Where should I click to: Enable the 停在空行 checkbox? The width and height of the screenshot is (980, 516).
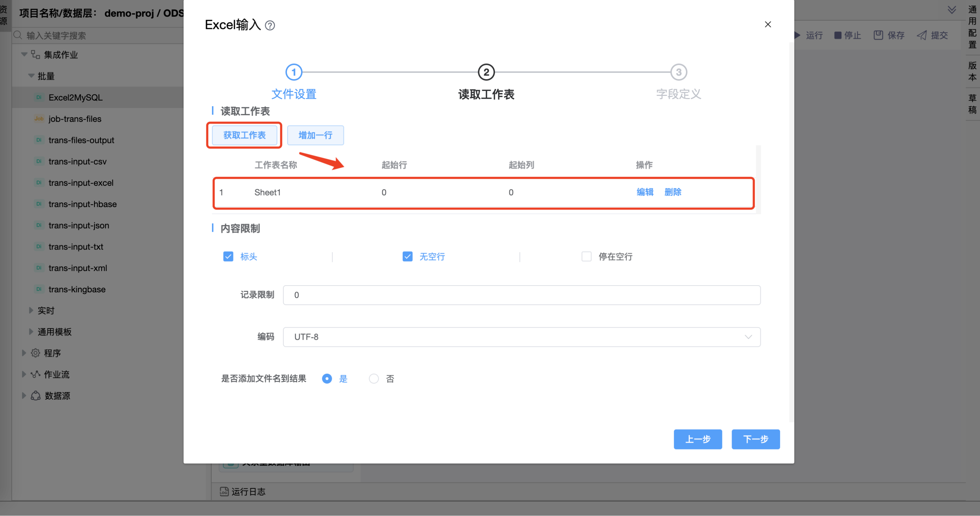pos(586,257)
